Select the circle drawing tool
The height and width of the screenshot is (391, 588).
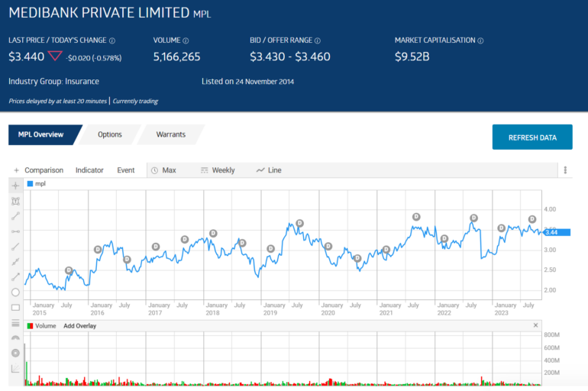[x=15, y=292]
